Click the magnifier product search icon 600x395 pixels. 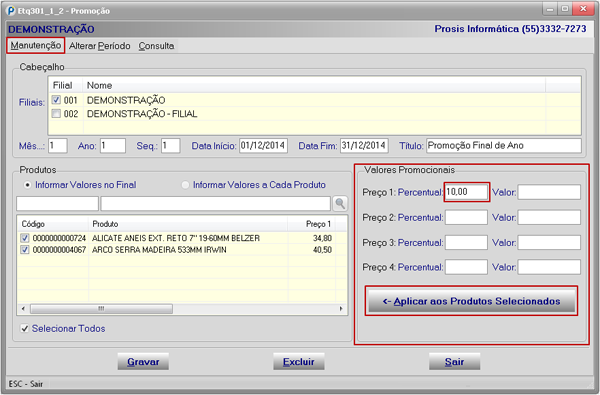pyautogui.click(x=340, y=203)
